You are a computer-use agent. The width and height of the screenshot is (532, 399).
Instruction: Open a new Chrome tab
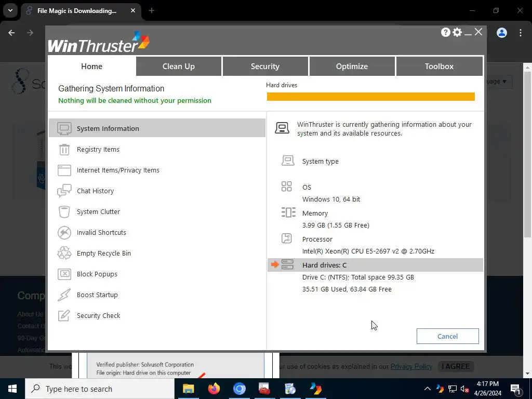(152, 10)
